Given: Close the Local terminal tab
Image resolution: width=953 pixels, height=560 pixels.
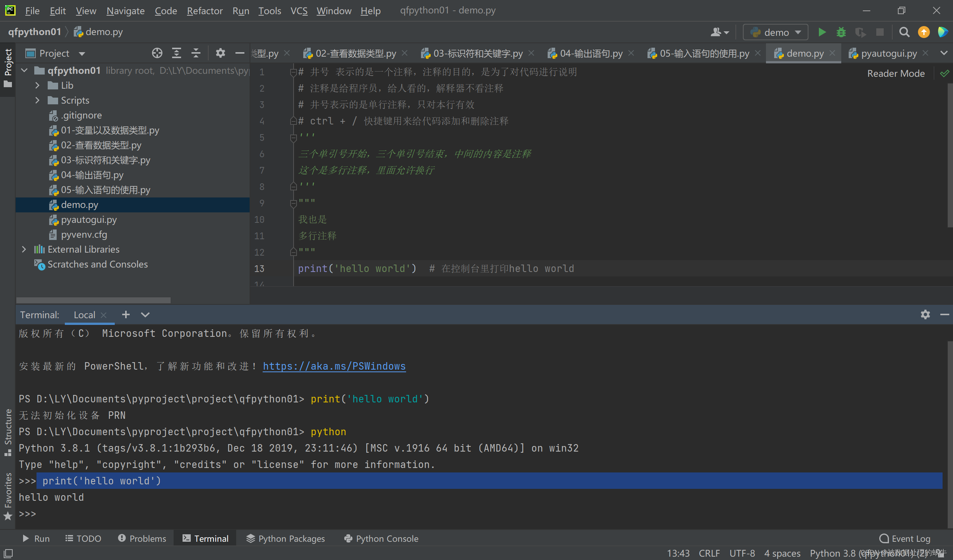Looking at the screenshot, I should (104, 315).
